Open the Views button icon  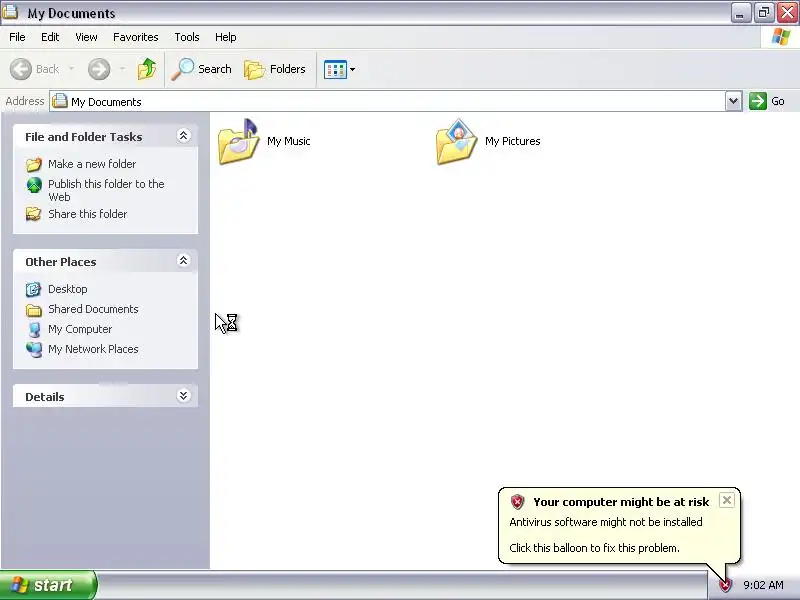click(x=335, y=69)
